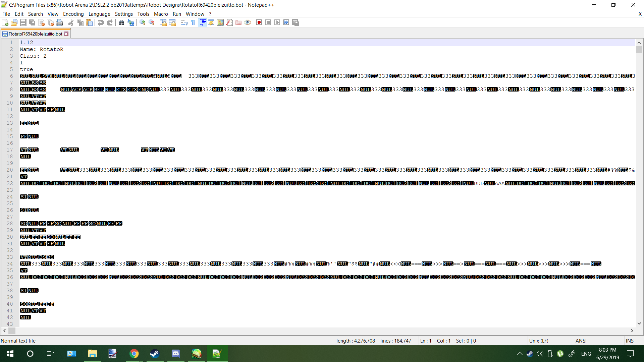Screen dimensions: 644x362
Task: Start macro recording with red dot icon
Action: click(259, 22)
